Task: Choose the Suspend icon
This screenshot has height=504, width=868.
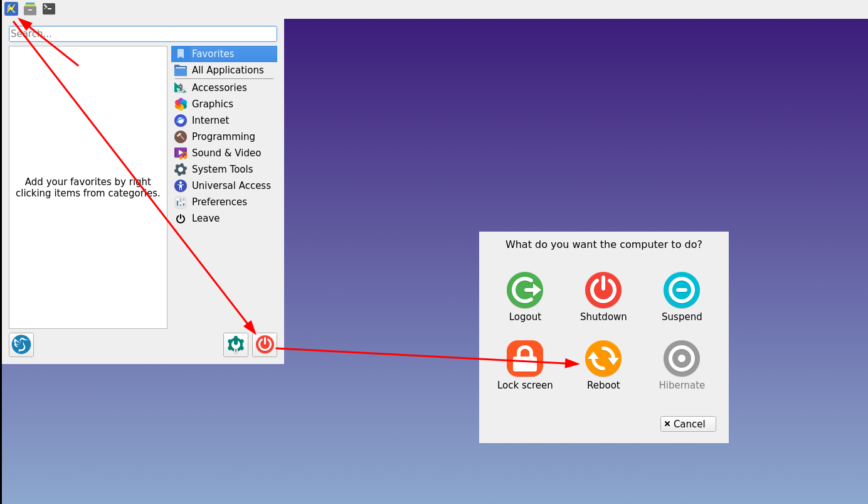Action: (681, 290)
